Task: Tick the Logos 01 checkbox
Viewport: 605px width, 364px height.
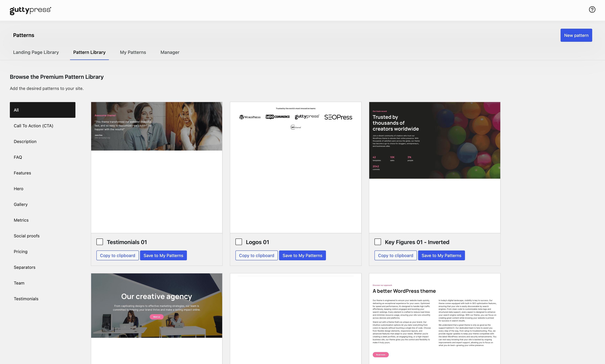Action: coord(239,242)
